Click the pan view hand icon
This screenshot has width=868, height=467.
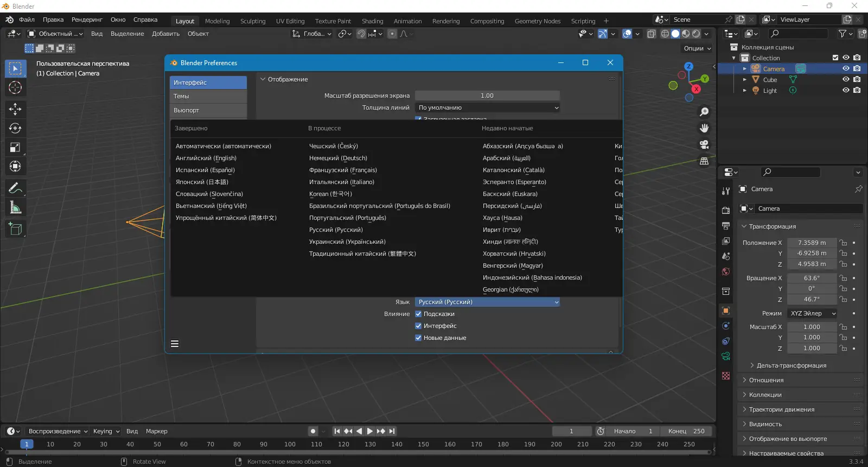[704, 128]
